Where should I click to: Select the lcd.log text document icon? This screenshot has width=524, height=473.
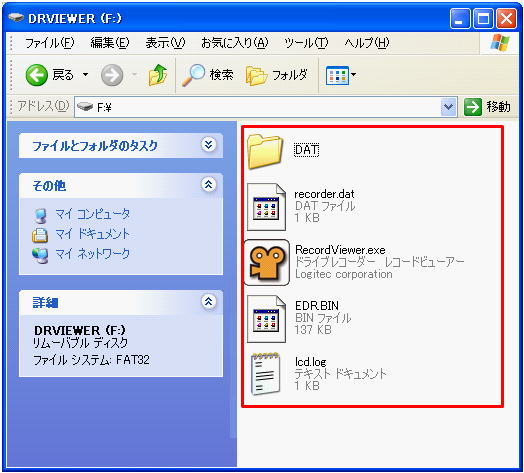tap(265, 374)
